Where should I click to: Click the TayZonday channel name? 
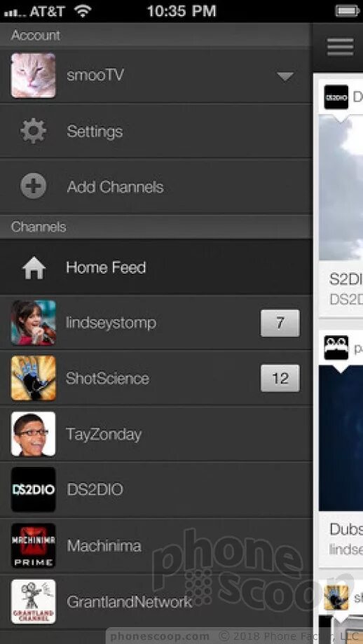(x=104, y=435)
